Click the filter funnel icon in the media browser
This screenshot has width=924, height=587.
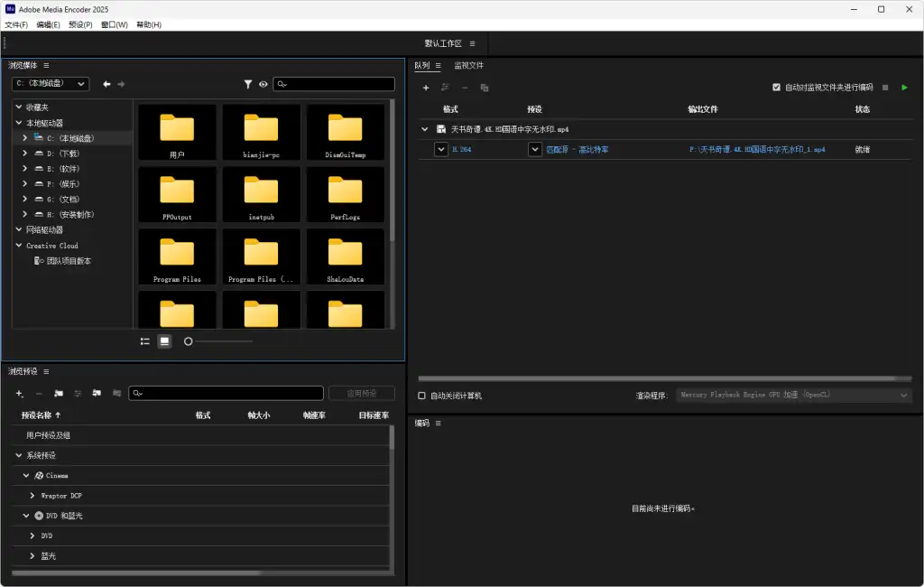click(x=248, y=84)
